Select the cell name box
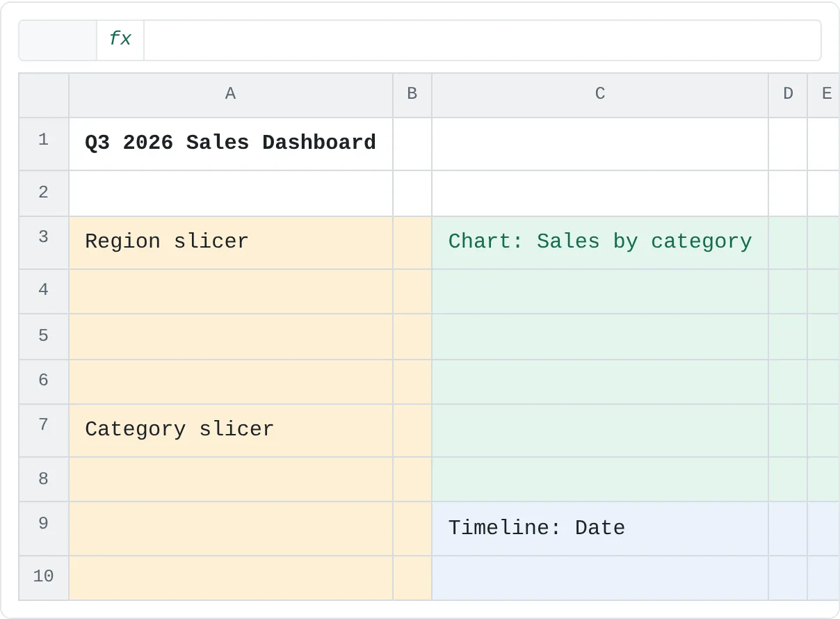 58,40
